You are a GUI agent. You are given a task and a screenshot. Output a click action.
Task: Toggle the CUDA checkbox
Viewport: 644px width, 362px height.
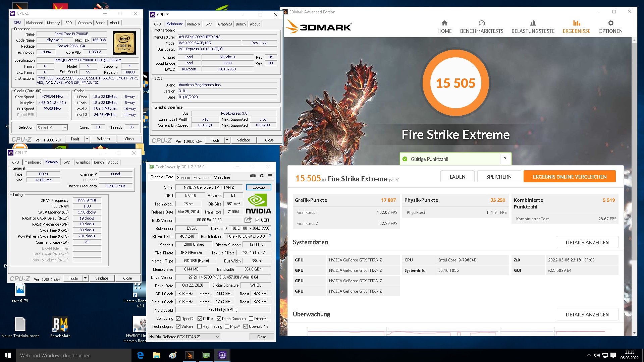tap(200, 319)
